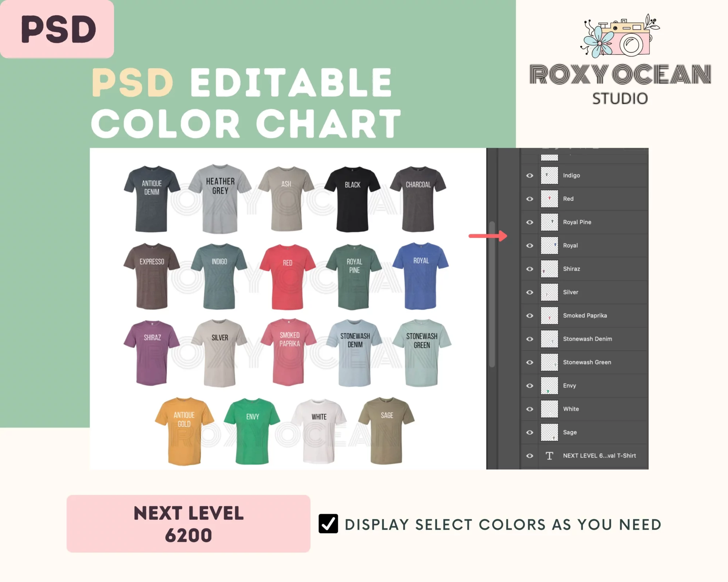Select the Royal layer color swatch
The height and width of the screenshot is (582, 728).
549,245
